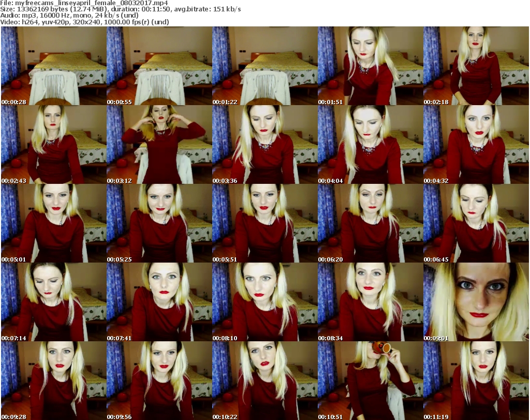Click the Video h264 info line
Viewport: 530px width, 420px height.
point(84,22)
